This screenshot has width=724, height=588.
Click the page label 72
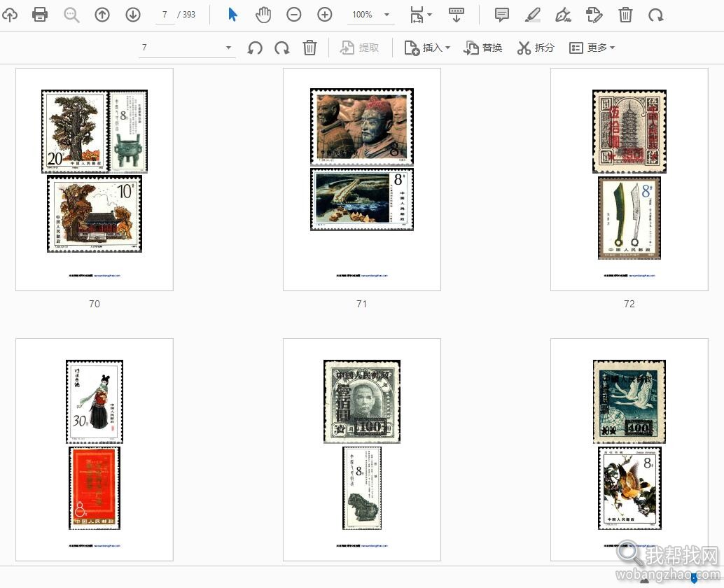[629, 304]
